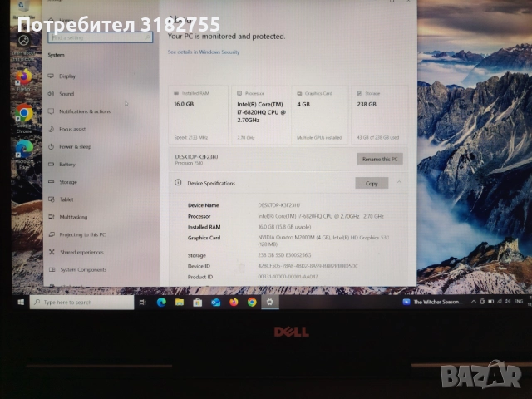The height and width of the screenshot is (399, 532).
Task: Click the Settings gear on the taskbar
Action: [x=270, y=302]
